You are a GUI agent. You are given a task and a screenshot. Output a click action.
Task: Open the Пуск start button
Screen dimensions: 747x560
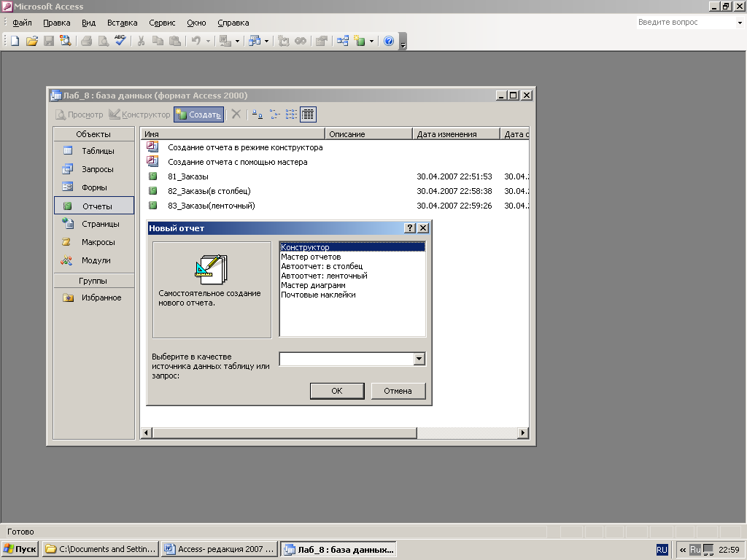click(x=20, y=549)
